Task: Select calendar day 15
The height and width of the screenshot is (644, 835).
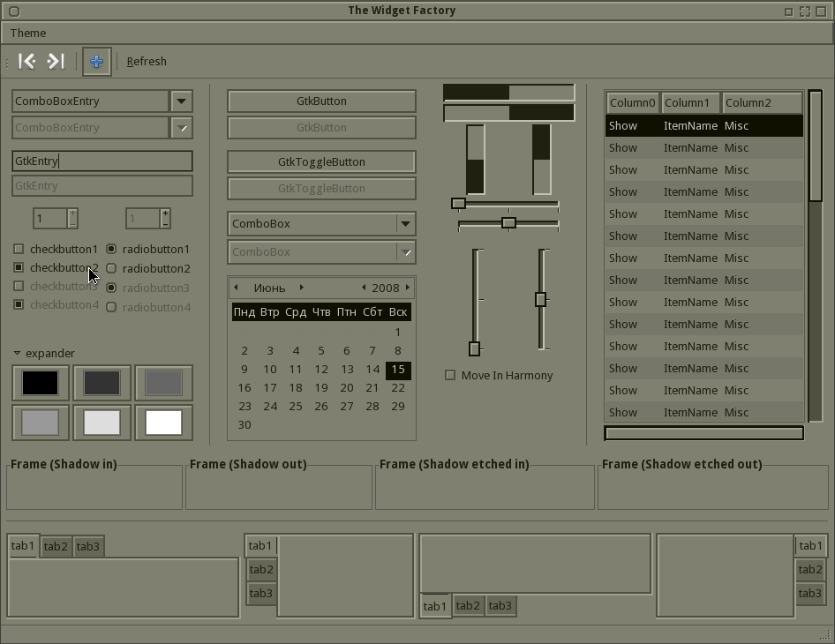Action: [398, 370]
